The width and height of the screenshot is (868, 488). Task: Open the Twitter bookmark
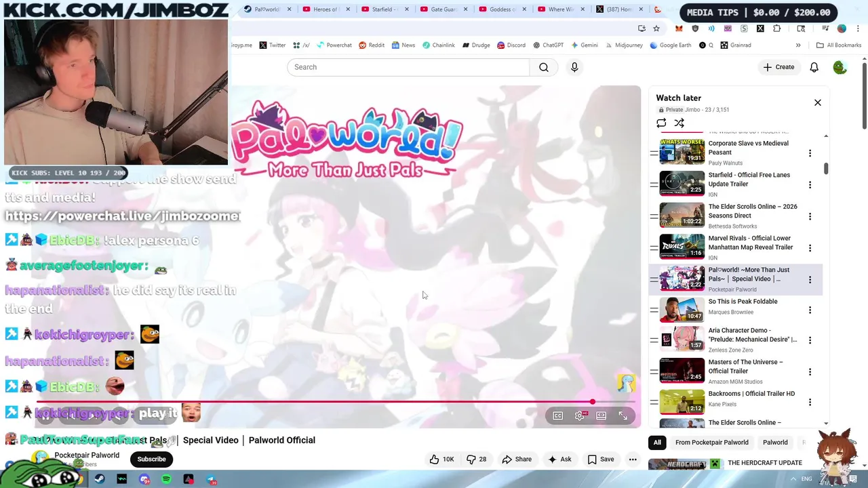(272, 45)
